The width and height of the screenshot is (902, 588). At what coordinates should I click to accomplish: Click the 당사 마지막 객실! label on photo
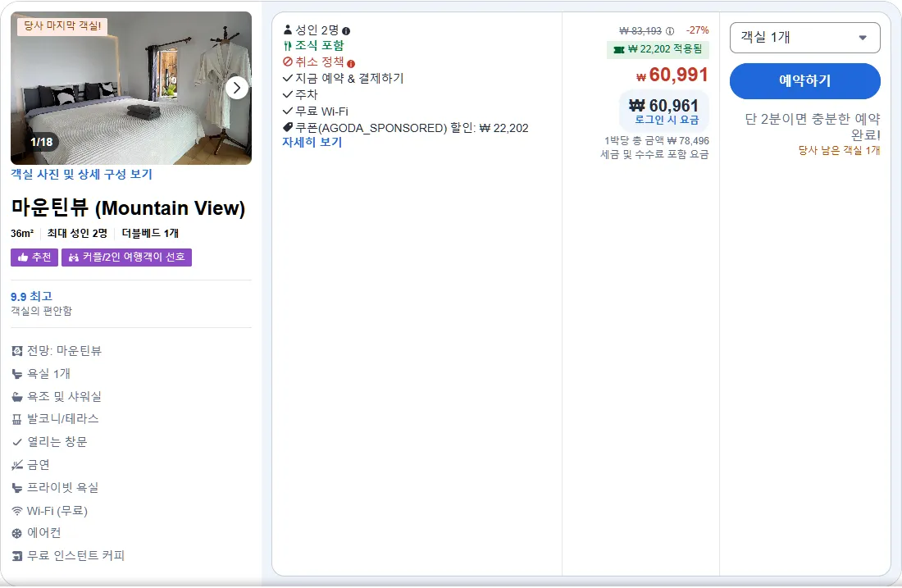(x=62, y=26)
